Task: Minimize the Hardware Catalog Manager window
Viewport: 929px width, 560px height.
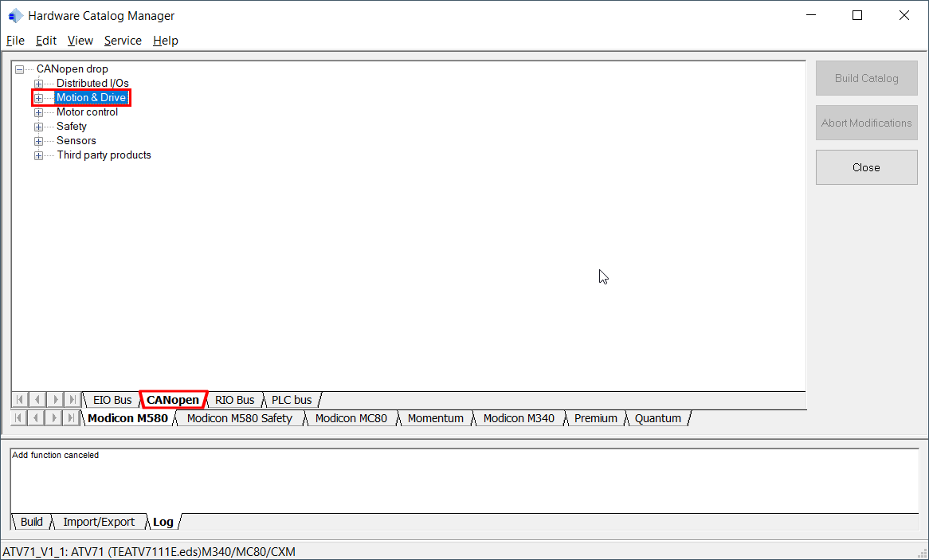Action: [x=811, y=15]
